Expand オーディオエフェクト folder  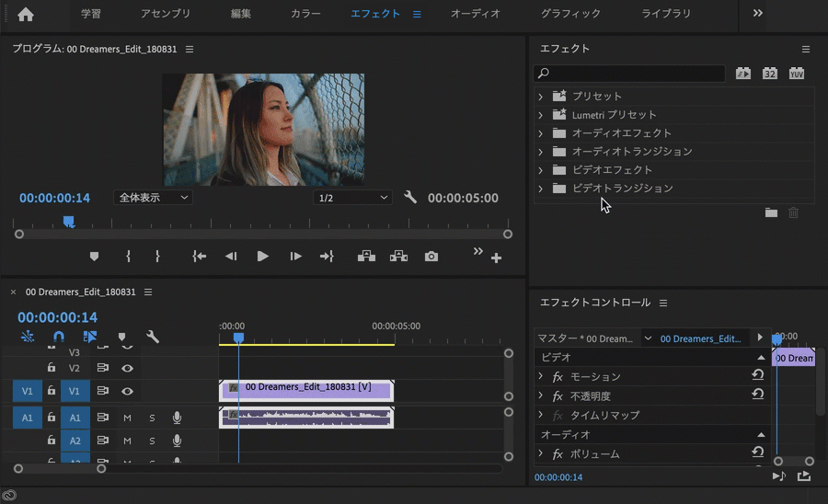click(540, 133)
